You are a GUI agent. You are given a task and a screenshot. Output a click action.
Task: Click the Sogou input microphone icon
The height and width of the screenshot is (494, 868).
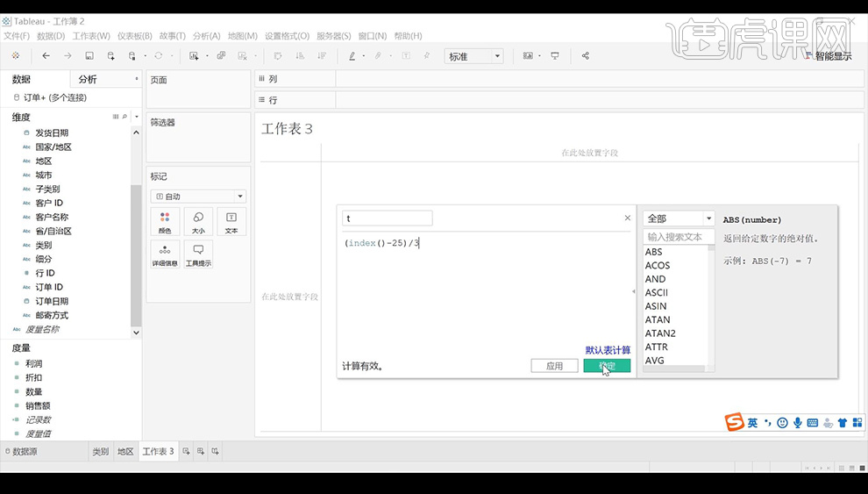[x=798, y=423]
